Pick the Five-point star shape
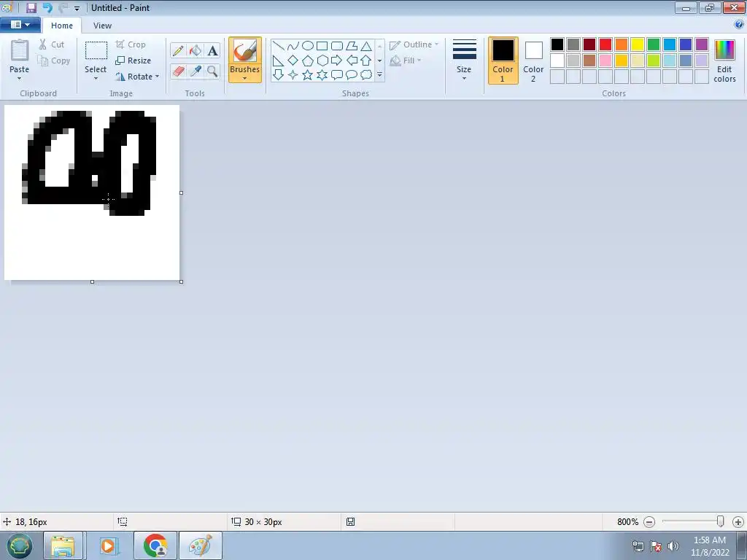747x560 pixels. tap(308, 75)
